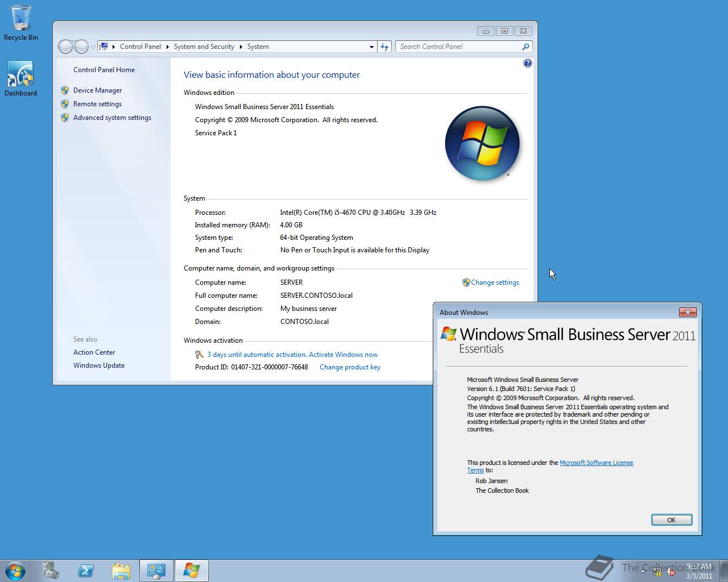
Task: Click the Product ID 01407-321-0000007-76648 text
Action: 251,367
